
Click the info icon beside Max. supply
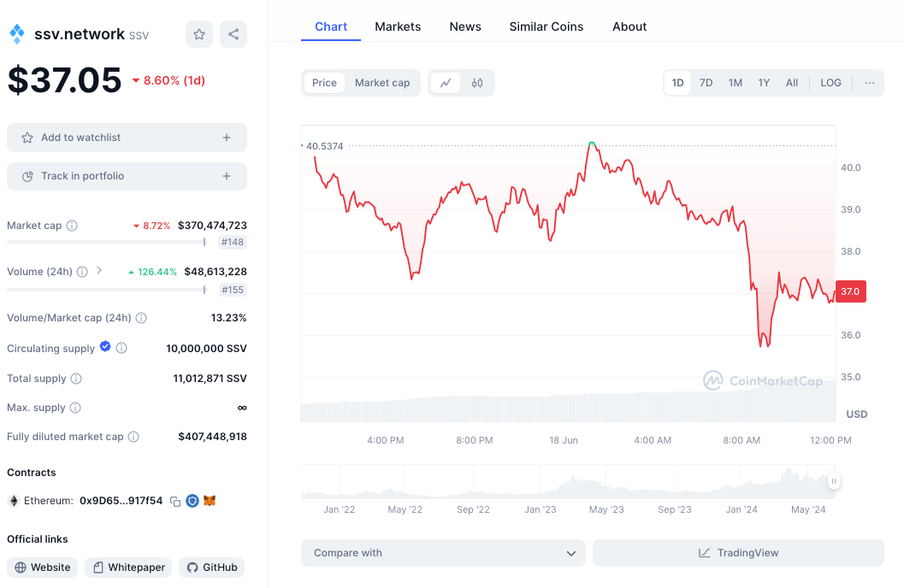[x=75, y=408]
